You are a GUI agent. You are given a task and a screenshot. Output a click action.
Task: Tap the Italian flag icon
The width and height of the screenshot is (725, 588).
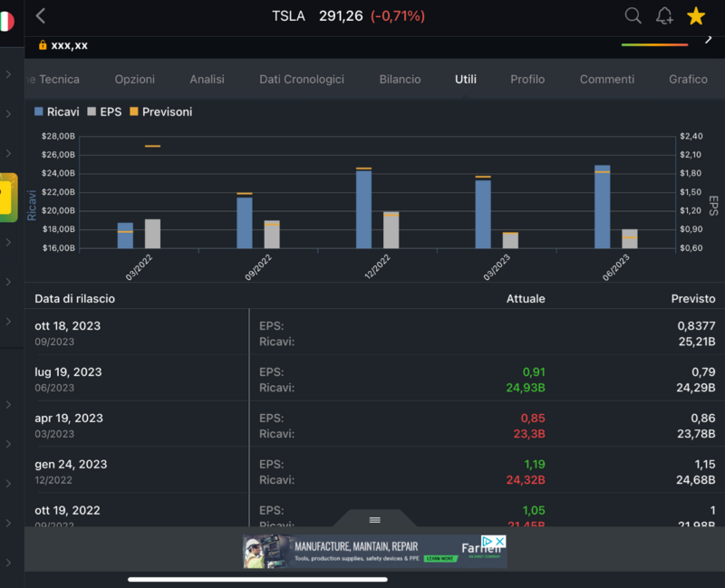(6, 21)
